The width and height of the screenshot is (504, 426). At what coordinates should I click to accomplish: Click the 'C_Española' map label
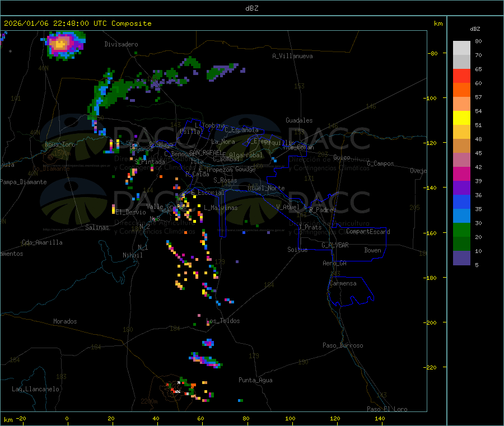coord(241,130)
